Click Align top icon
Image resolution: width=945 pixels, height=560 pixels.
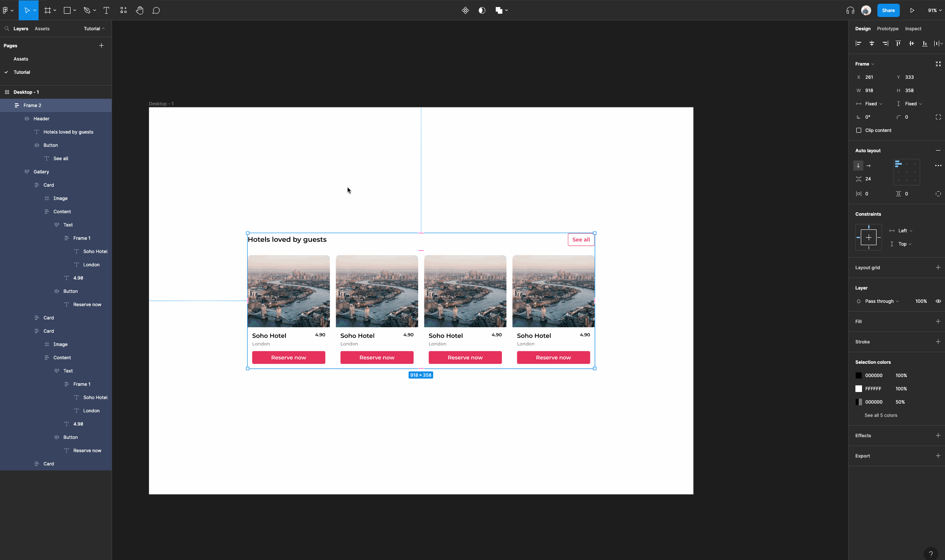point(898,44)
